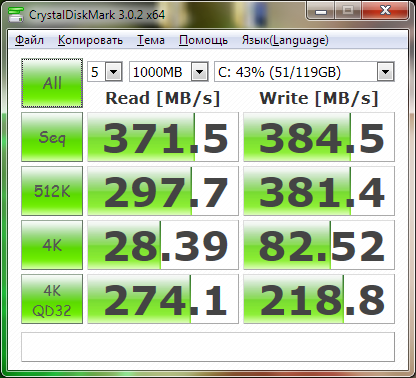Viewport: 416px width, 378px height.
Task: Run the 4K random test
Action: [x=52, y=245]
